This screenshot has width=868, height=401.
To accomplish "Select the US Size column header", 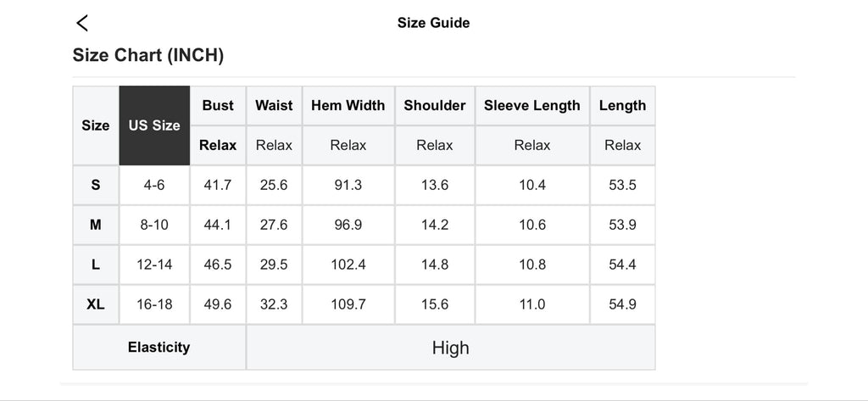I will coord(154,125).
